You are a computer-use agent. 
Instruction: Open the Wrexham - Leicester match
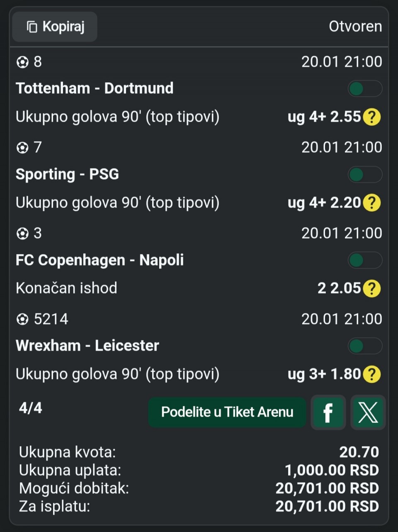click(87, 346)
